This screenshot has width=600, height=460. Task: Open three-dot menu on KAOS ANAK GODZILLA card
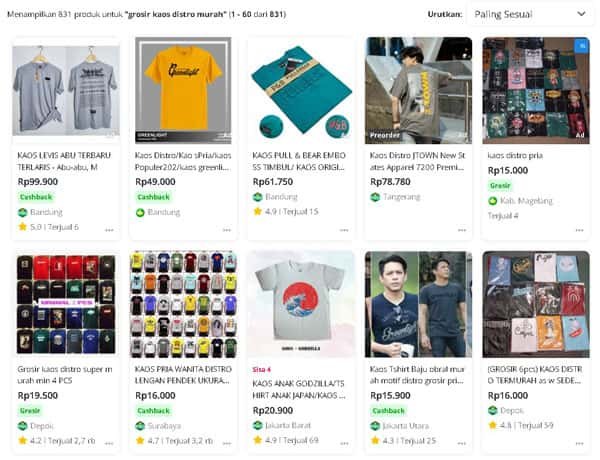pos(344,444)
